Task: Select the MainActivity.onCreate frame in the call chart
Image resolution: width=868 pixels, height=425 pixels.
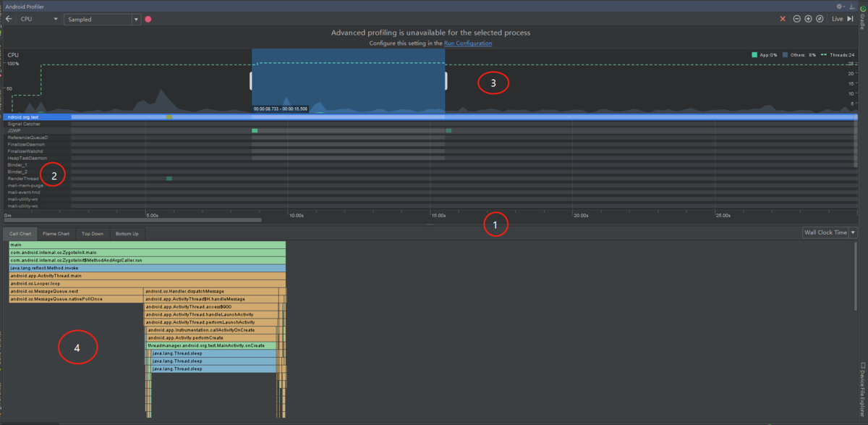Action: point(210,345)
